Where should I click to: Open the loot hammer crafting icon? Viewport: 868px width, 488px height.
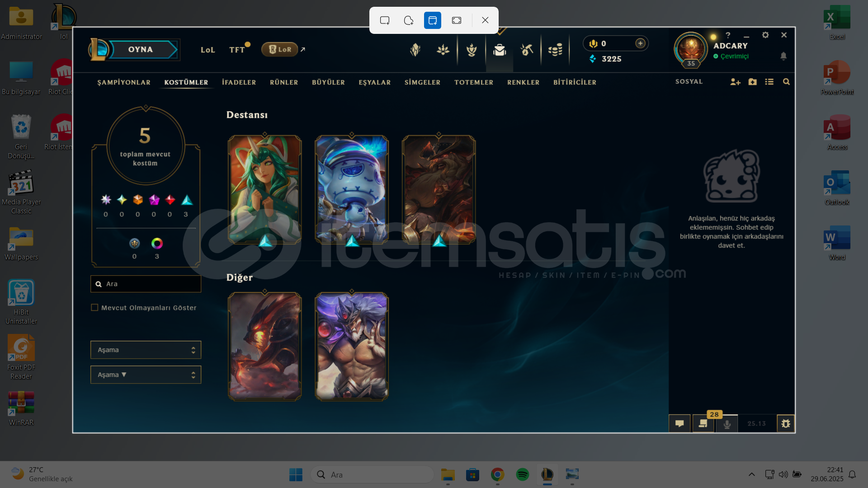point(527,50)
